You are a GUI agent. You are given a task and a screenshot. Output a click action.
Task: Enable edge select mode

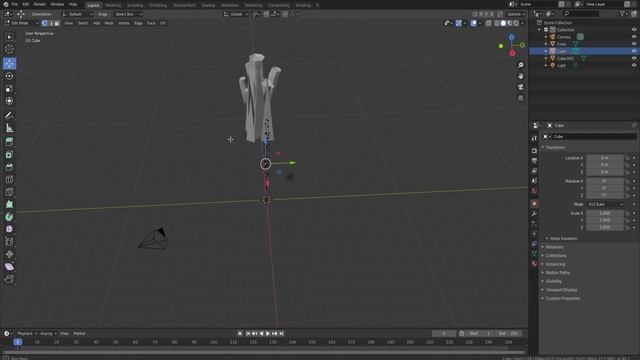(x=51, y=23)
